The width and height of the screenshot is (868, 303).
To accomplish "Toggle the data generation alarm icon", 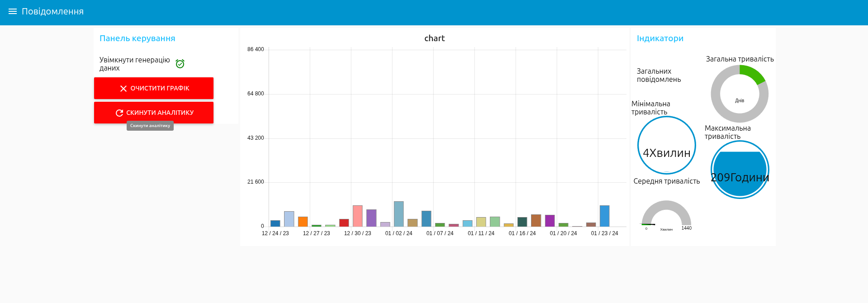I will point(180,64).
